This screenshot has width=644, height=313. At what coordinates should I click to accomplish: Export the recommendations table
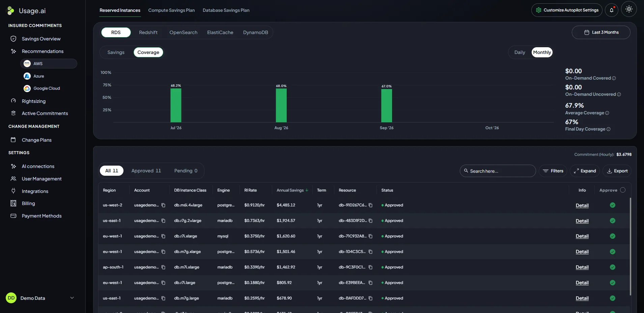(617, 171)
